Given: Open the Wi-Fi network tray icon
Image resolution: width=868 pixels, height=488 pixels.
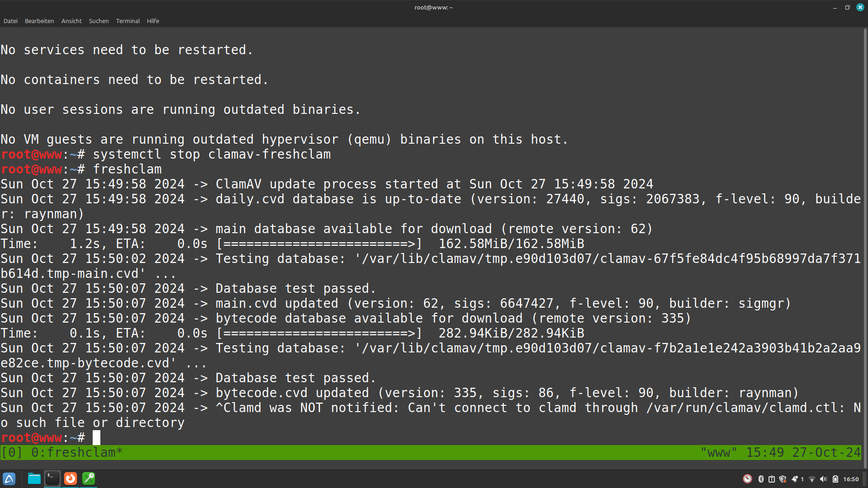Looking at the screenshot, I should pyautogui.click(x=812, y=479).
